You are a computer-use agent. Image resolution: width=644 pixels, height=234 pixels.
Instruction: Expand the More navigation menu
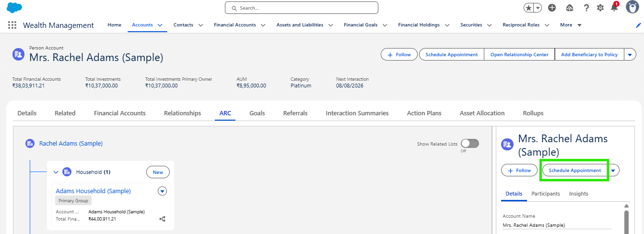point(571,25)
